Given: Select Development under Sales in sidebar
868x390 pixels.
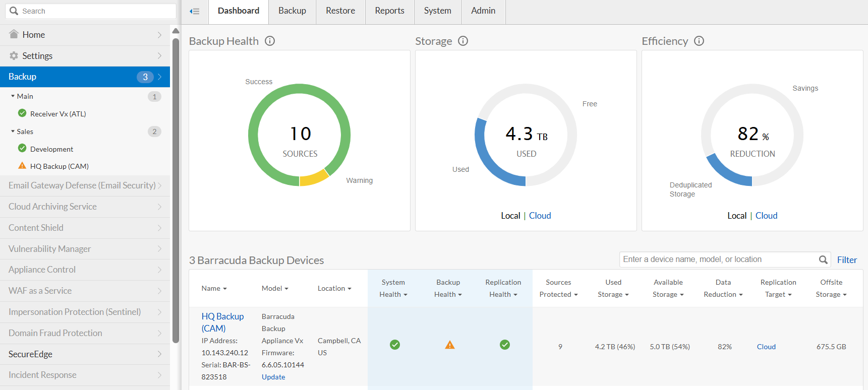Looking at the screenshot, I should (51, 149).
